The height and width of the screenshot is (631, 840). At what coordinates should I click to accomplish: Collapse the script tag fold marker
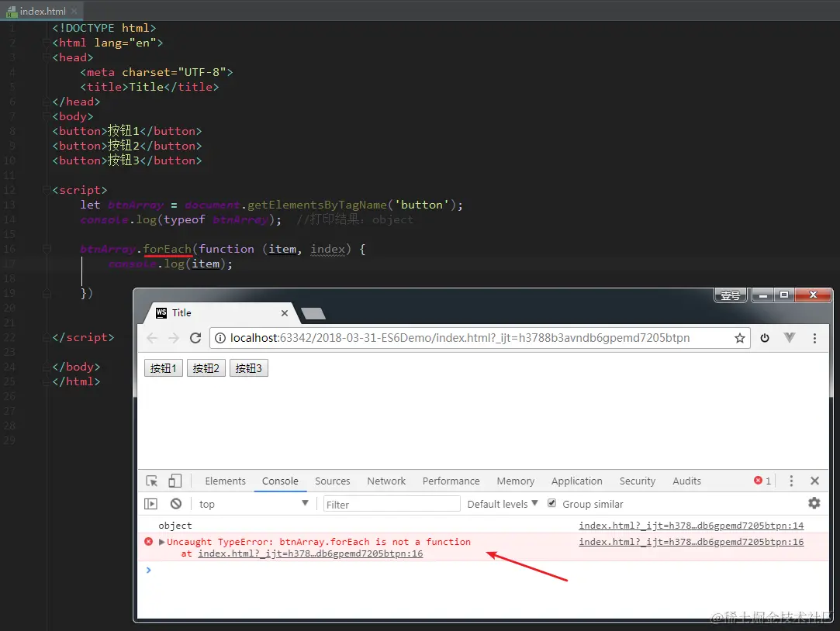click(47, 190)
